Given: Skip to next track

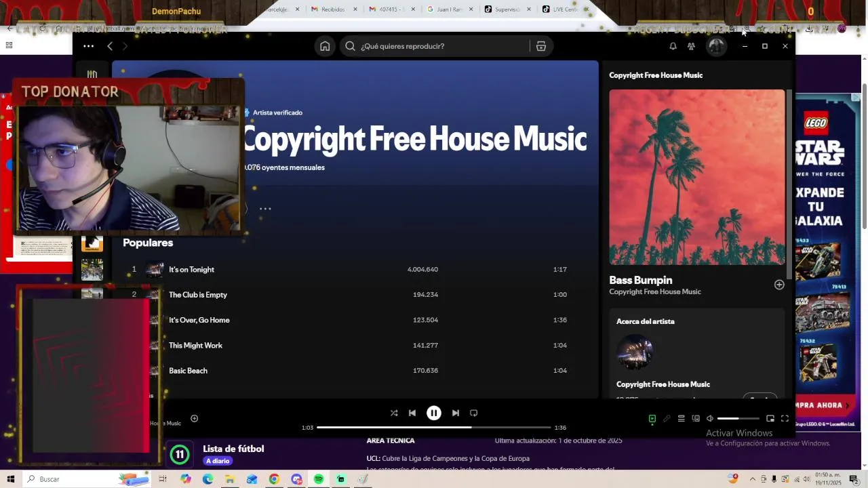Looking at the screenshot, I should [456, 413].
